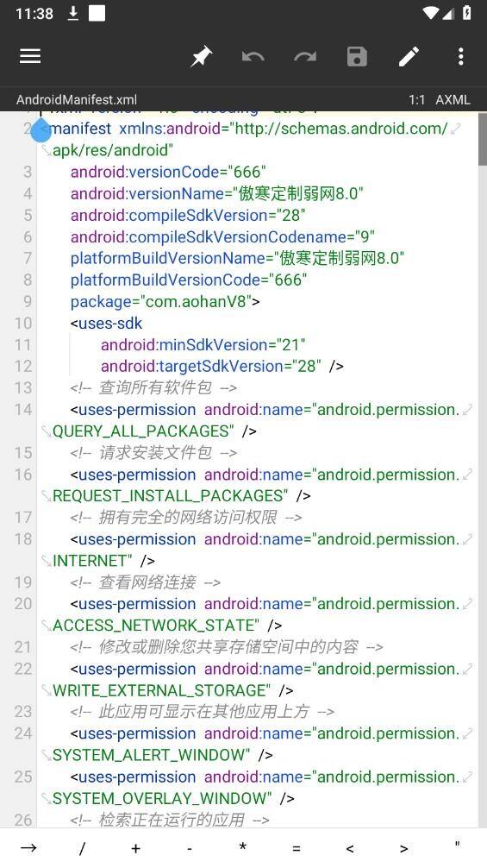Redo the last undone edit

coord(305,56)
